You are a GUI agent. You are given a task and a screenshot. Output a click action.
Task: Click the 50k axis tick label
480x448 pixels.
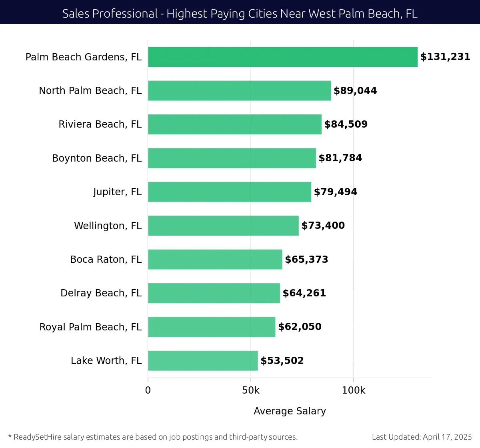251,390
